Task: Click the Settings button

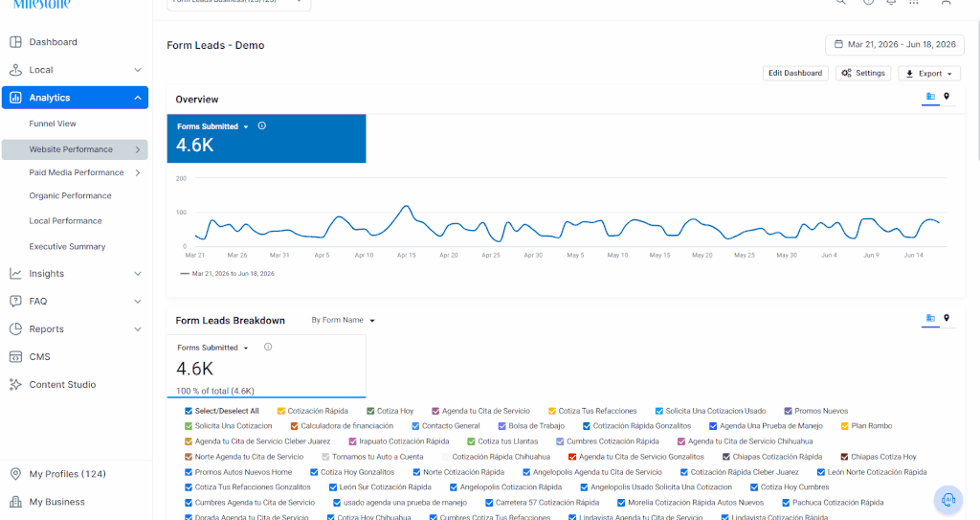Action: coord(863,73)
